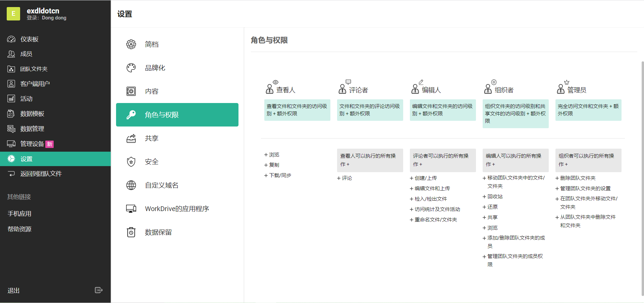Click the 仪表板 dashboard gauge icon

[x=11, y=39]
